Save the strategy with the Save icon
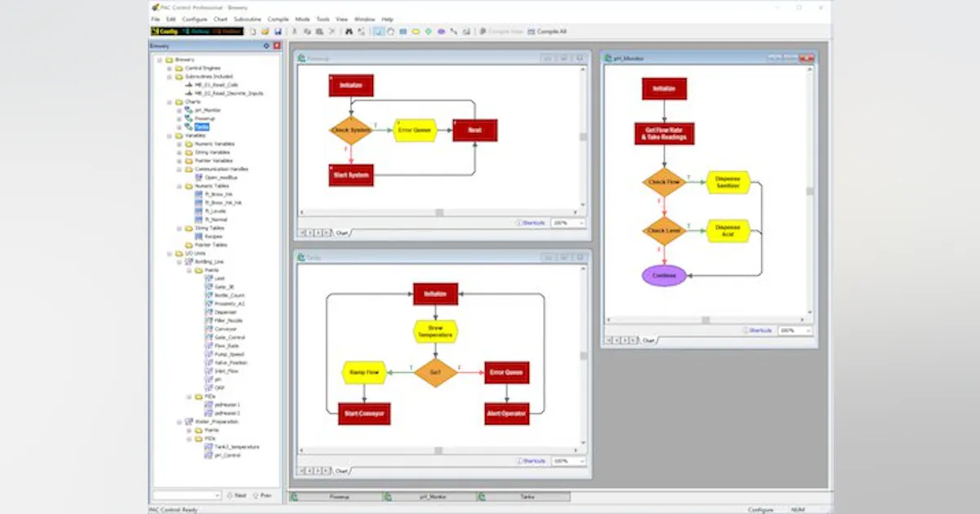 coord(278,31)
